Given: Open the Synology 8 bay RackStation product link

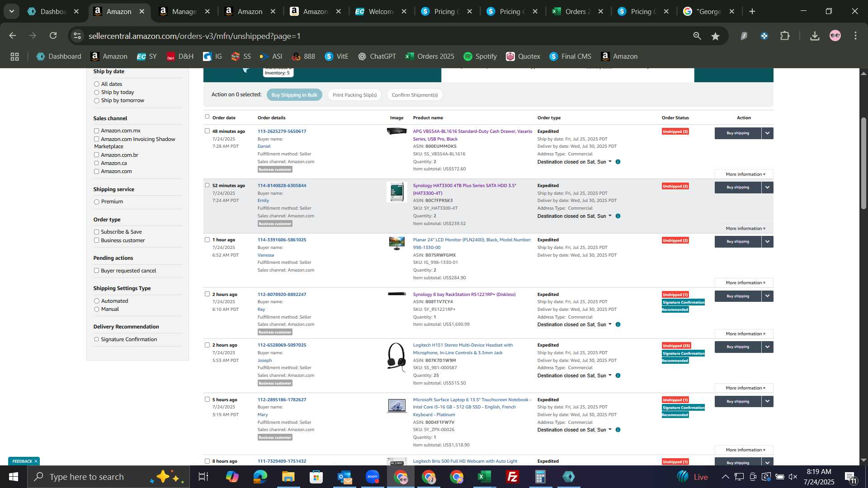Looking at the screenshot, I should pyautogui.click(x=464, y=295).
